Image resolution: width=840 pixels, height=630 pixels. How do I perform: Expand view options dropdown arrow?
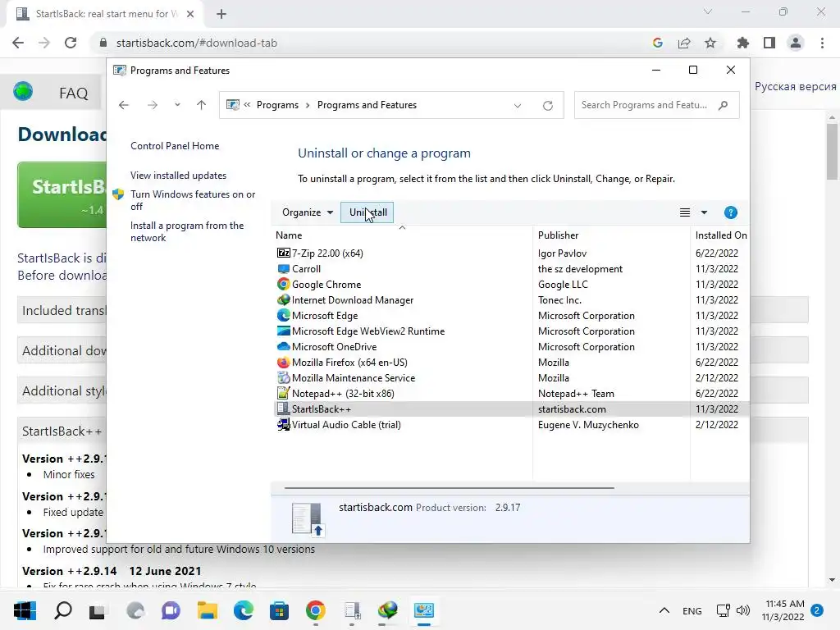click(x=704, y=212)
